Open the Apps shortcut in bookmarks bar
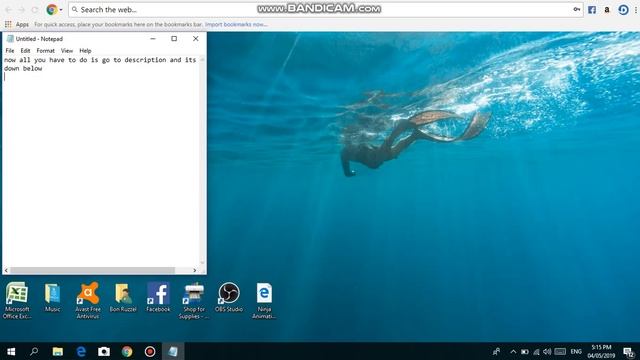The image size is (640, 360). 17,24
